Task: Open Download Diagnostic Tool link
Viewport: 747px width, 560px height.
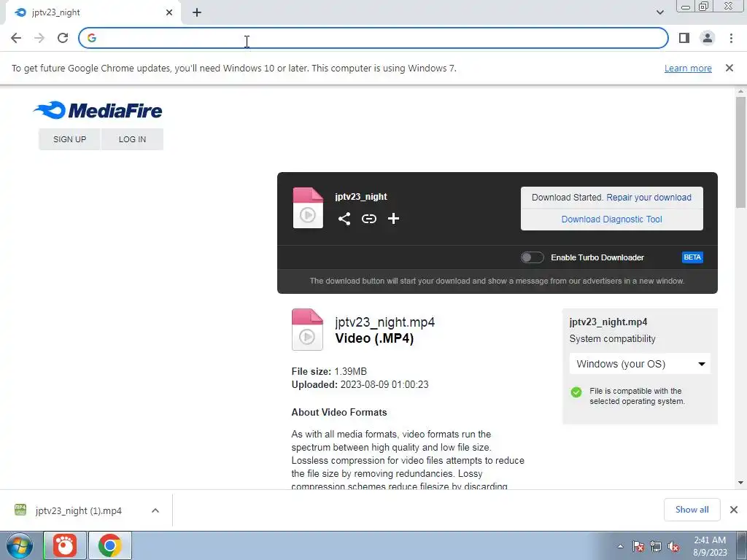Action: tap(612, 219)
